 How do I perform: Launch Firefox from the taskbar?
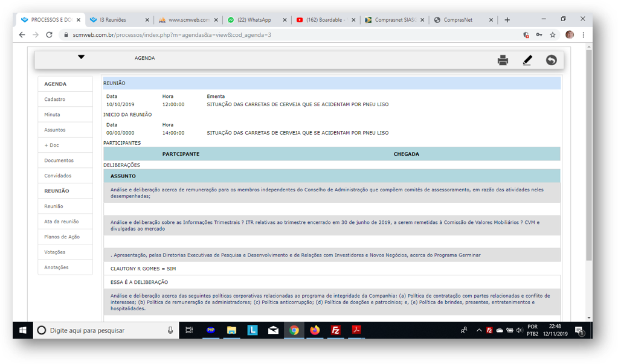coord(315,330)
